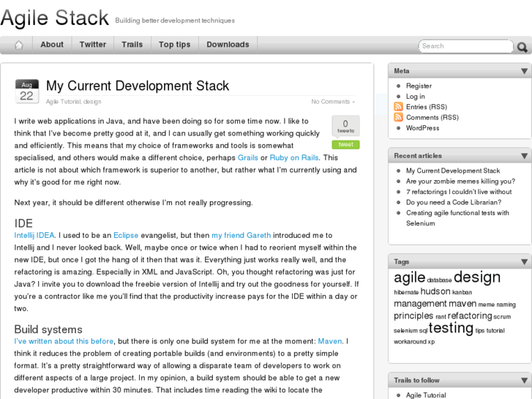
Task: Open Agile Tutorial under Trails to follow
Action: [426, 395]
